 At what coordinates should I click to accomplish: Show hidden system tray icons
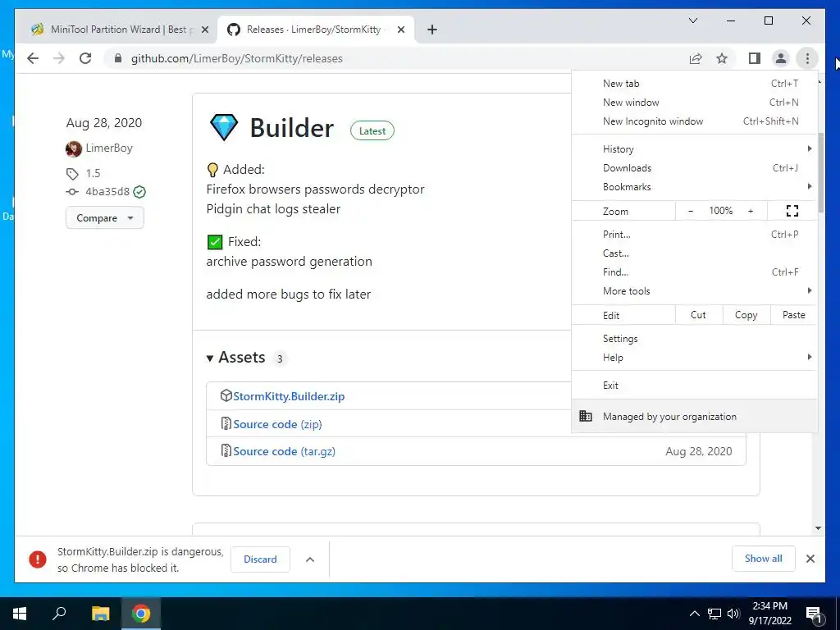(694, 614)
